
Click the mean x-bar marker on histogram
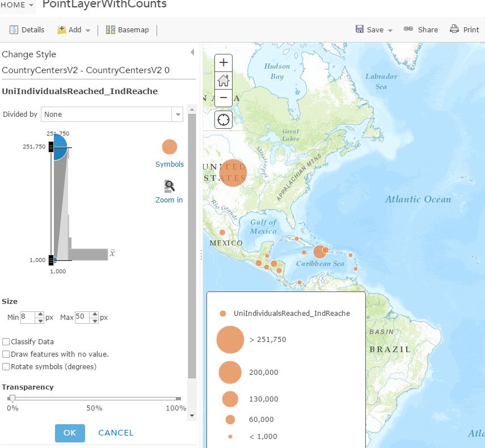click(112, 253)
